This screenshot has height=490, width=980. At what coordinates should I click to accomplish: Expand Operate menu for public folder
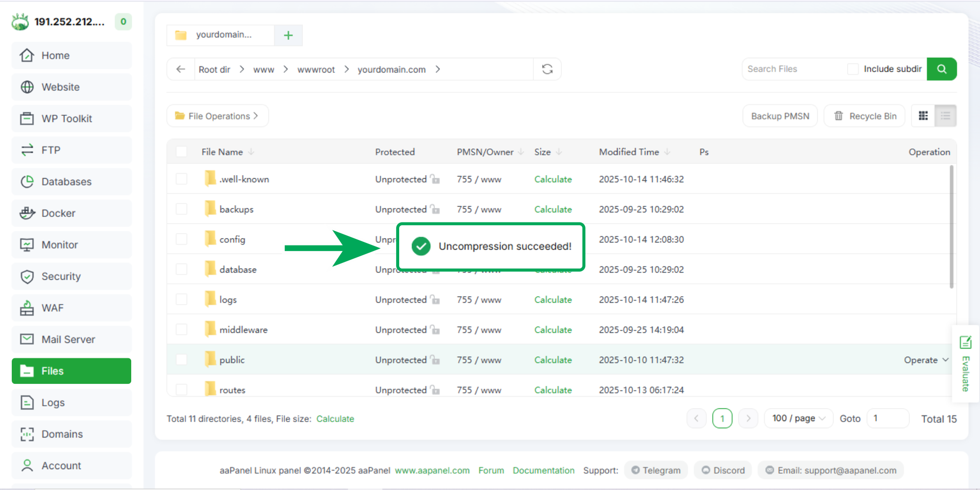(926, 360)
